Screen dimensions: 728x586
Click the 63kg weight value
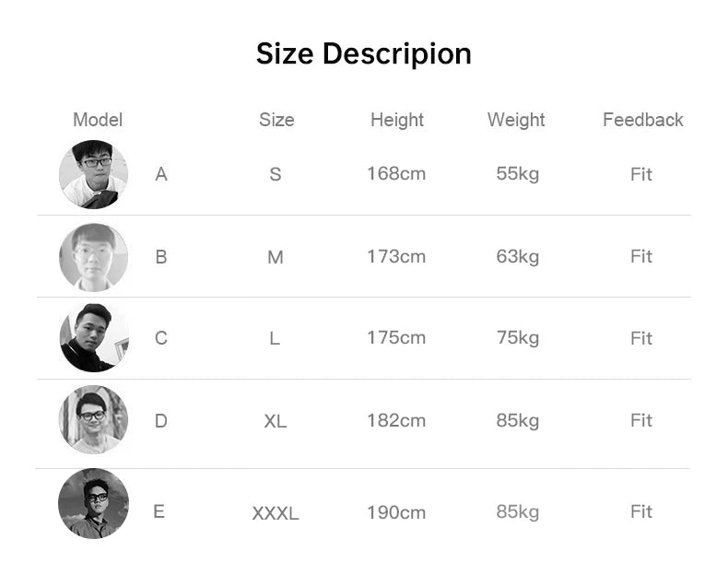517,257
